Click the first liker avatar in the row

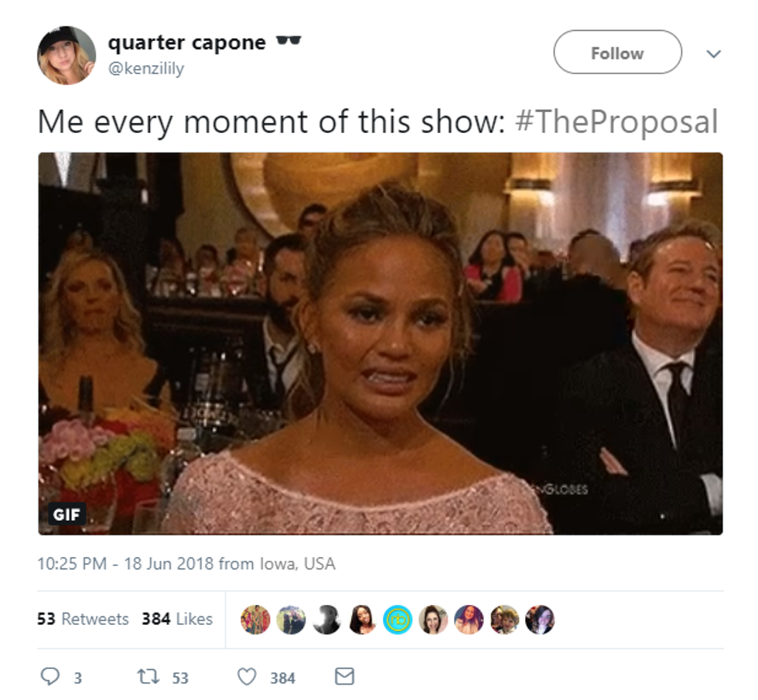coord(255,620)
